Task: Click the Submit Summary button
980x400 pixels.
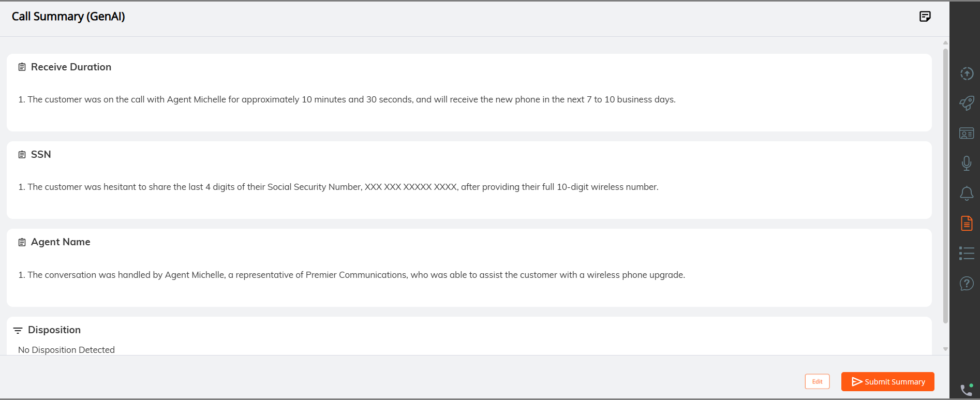Action: pos(888,382)
